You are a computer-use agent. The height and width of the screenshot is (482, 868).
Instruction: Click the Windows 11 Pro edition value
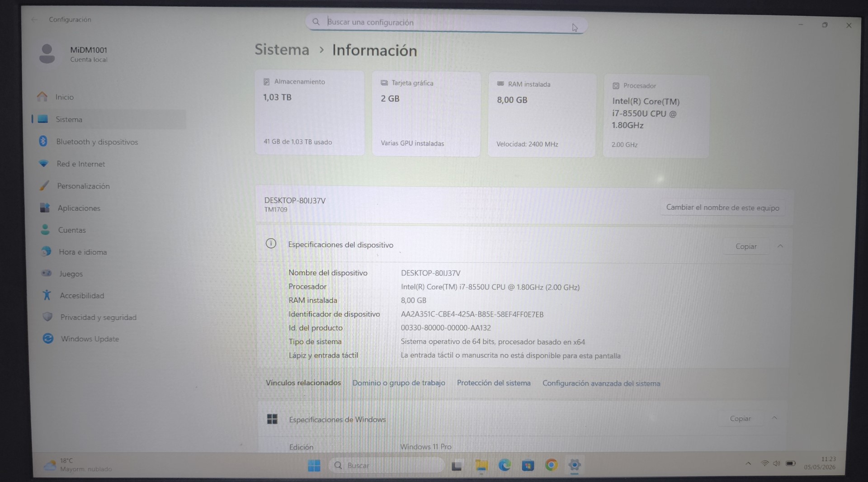(426, 447)
